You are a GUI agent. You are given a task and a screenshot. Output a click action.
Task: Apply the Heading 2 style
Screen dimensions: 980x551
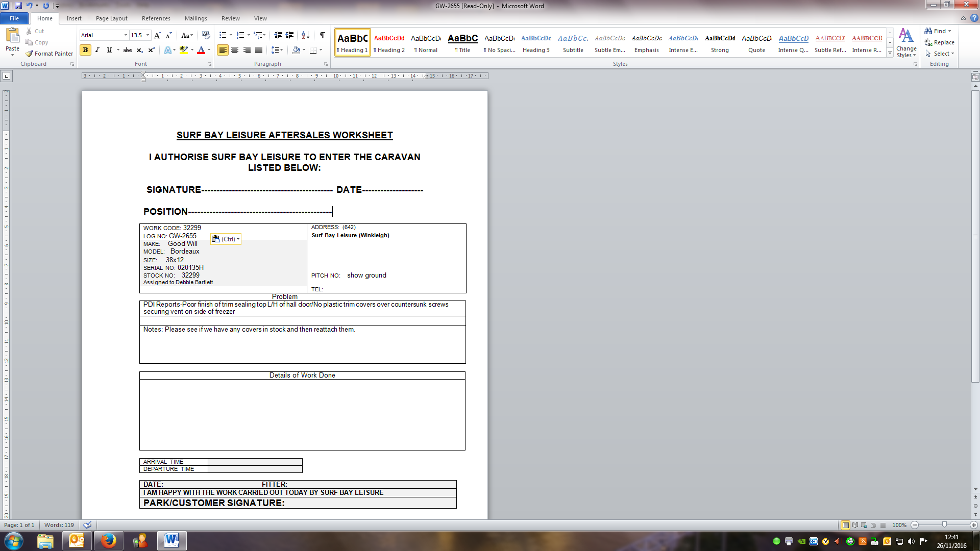pos(389,43)
